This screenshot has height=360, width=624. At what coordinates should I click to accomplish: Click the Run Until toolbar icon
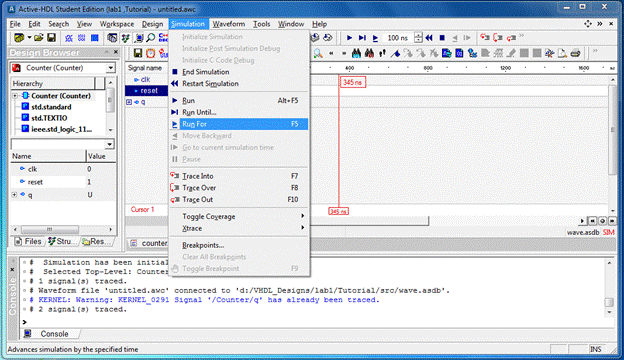(x=362, y=38)
